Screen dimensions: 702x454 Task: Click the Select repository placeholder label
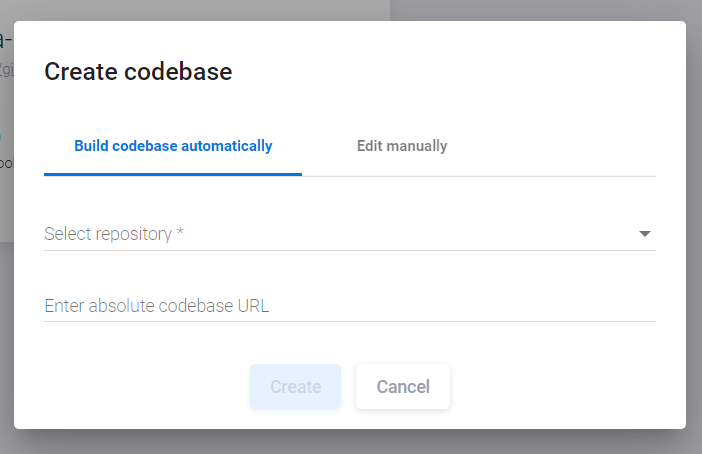pyautogui.click(x=108, y=234)
